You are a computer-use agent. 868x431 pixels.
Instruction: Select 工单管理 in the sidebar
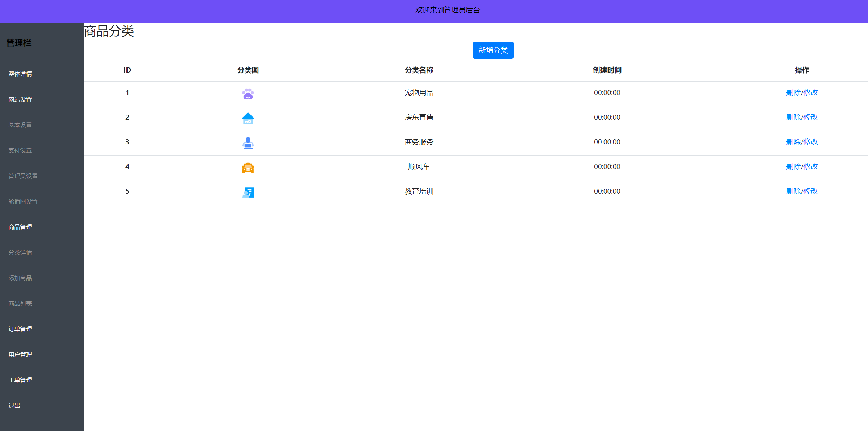tap(20, 380)
